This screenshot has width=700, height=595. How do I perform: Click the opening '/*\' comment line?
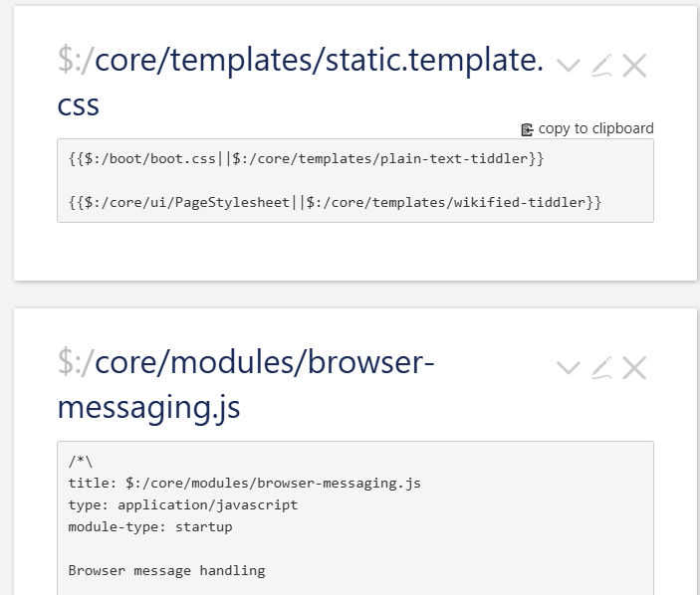click(81, 461)
